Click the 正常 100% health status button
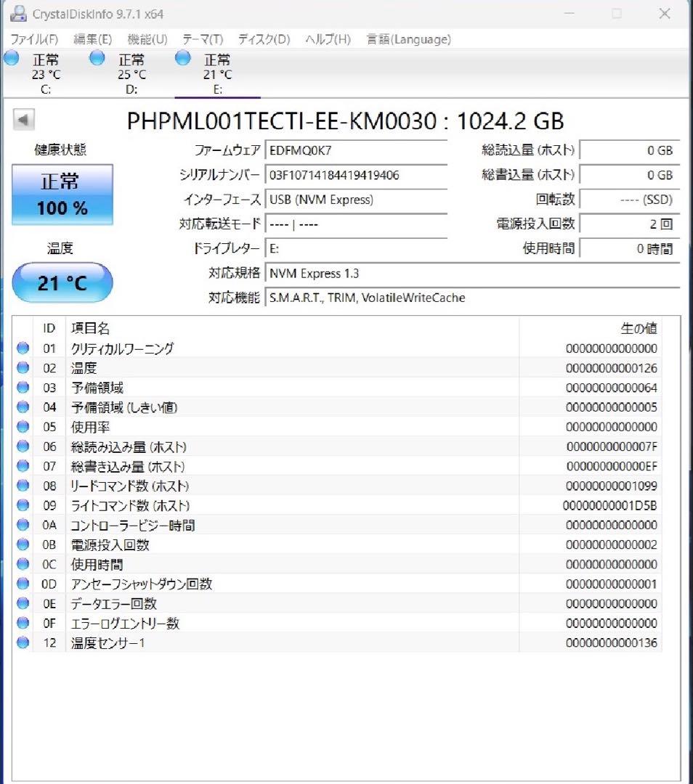 coord(62,194)
